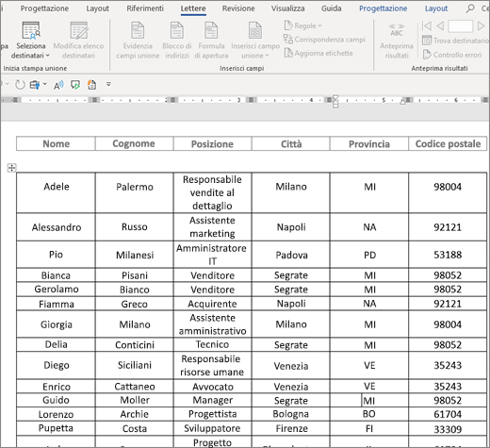Click the magnifier search icon in ribbon tabs
The width and height of the screenshot is (490, 448).
point(470,8)
